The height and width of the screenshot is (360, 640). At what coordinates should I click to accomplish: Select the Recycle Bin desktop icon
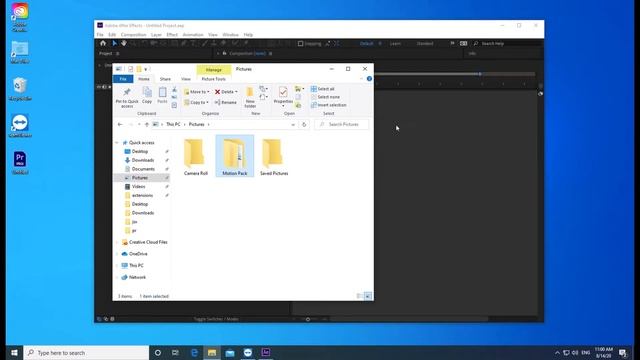(x=20, y=89)
